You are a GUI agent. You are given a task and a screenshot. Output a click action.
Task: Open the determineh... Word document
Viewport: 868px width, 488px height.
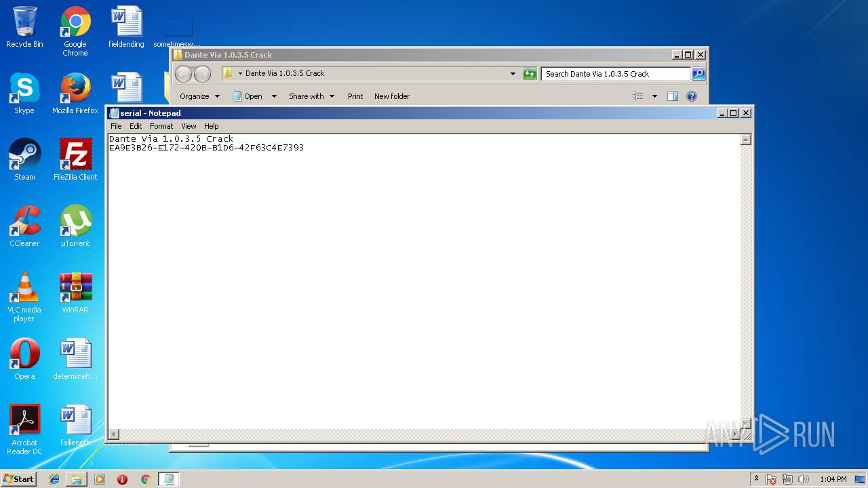75,359
